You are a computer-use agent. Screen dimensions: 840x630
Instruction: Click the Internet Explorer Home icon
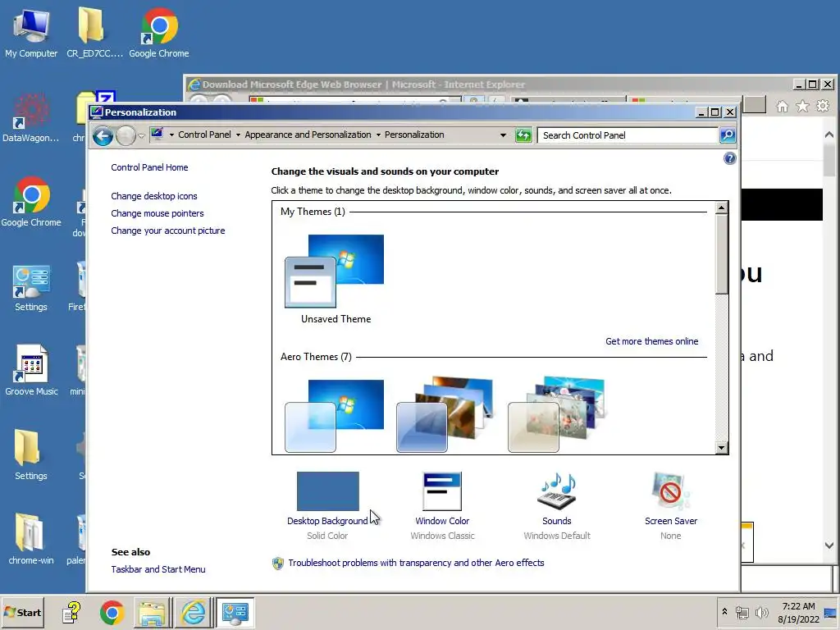(782, 106)
